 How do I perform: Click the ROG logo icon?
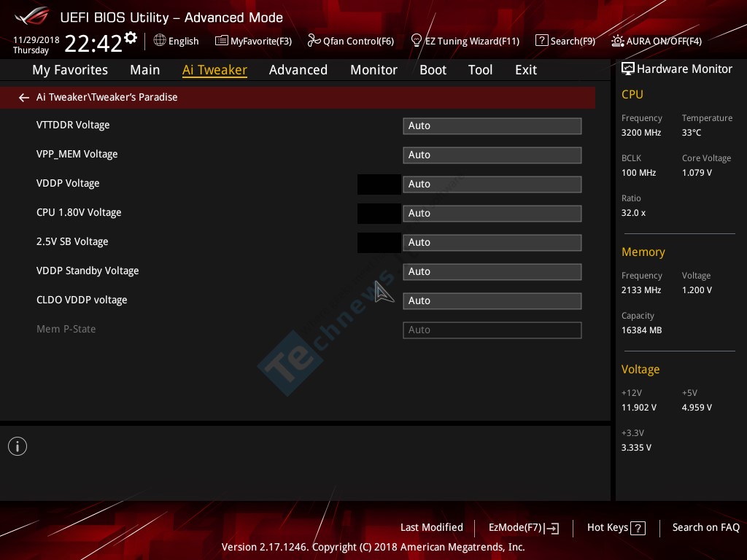point(32,16)
